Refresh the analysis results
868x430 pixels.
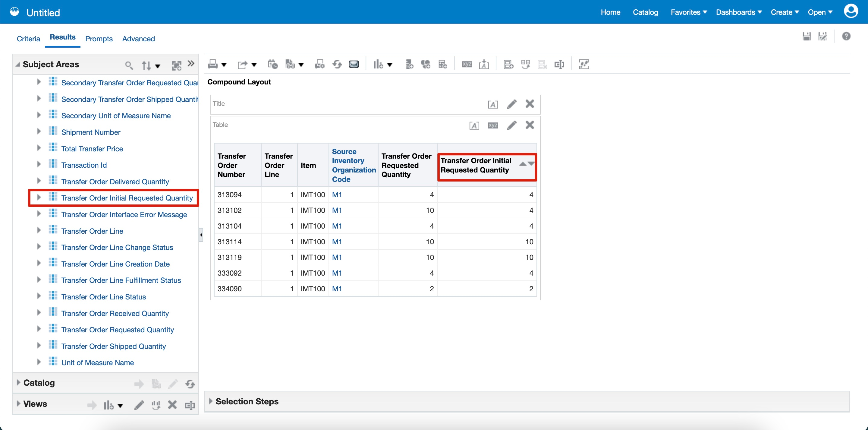[337, 64]
